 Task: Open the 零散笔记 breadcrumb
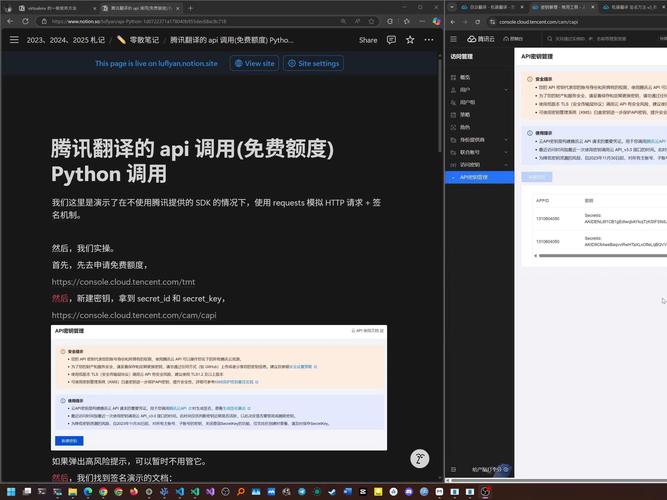click(x=138, y=40)
